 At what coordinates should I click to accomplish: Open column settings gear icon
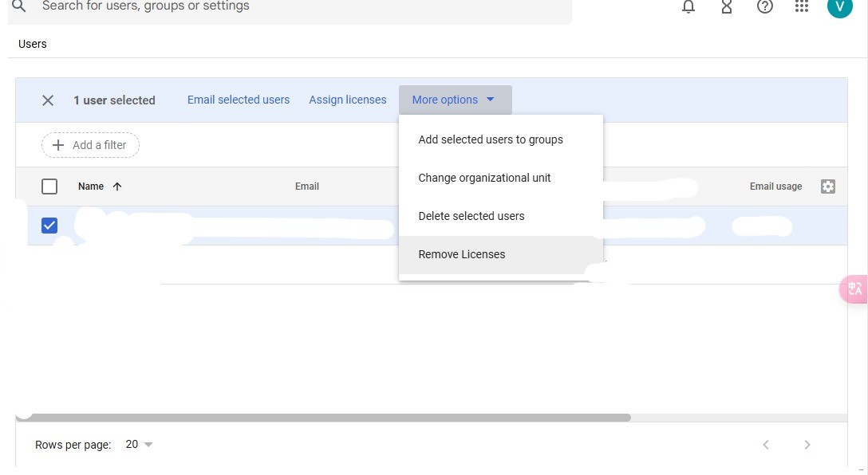pyautogui.click(x=828, y=186)
